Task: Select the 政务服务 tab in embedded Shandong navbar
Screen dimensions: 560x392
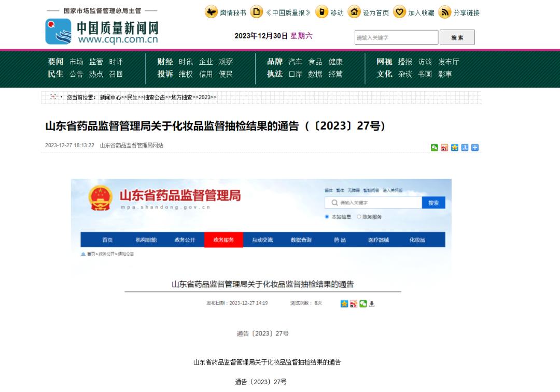Action: point(223,240)
